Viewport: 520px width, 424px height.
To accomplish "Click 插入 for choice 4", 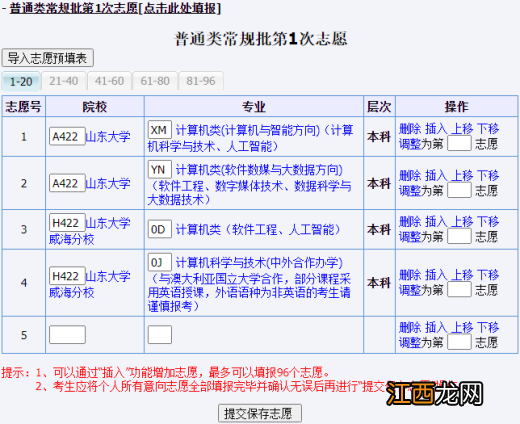I will tap(436, 275).
